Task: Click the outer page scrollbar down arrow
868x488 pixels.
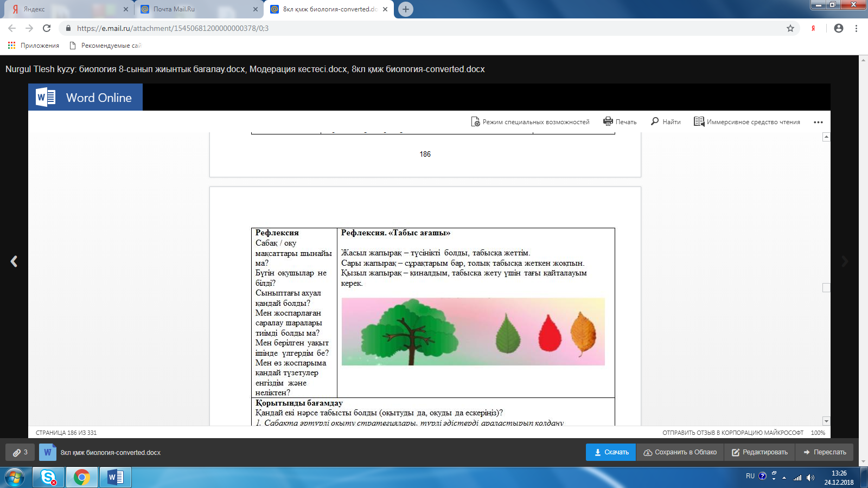Action: tap(863, 462)
